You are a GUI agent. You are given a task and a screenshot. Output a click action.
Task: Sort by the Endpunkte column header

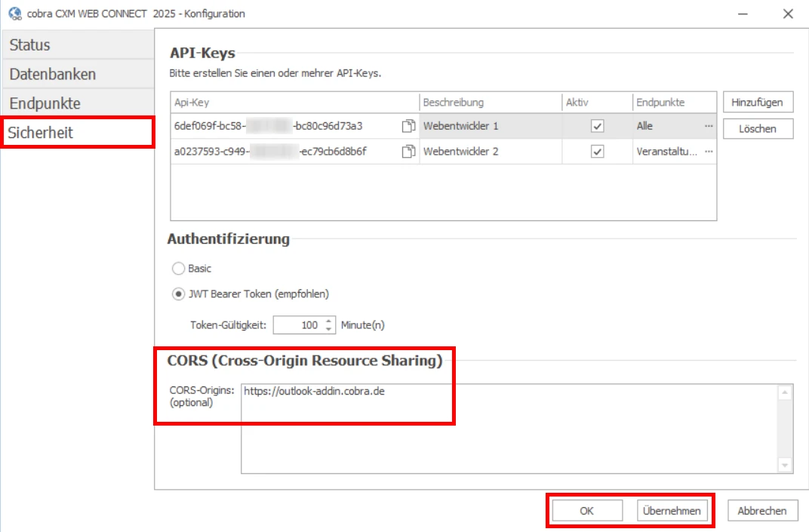pos(675,102)
